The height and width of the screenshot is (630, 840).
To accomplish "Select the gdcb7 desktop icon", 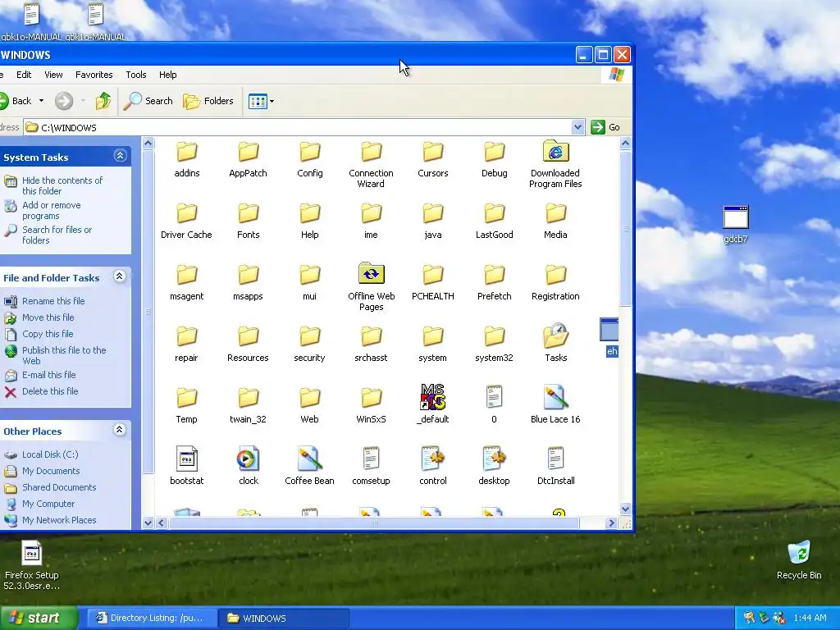I will pyautogui.click(x=736, y=217).
